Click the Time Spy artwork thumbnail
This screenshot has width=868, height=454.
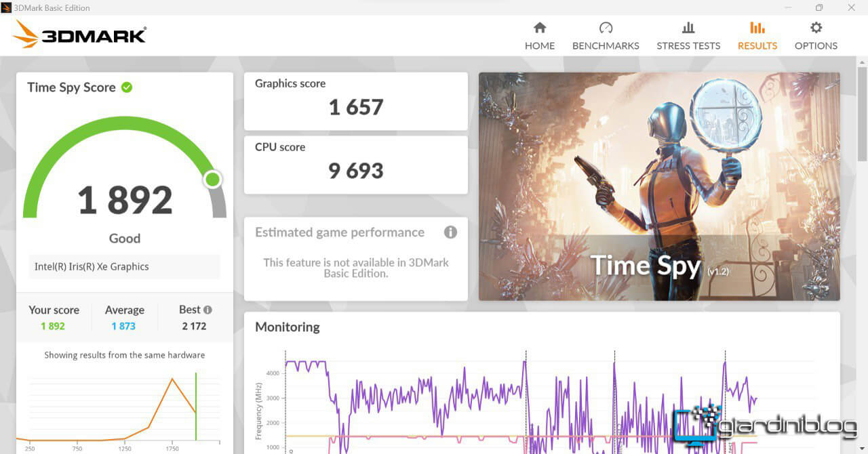coord(658,186)
